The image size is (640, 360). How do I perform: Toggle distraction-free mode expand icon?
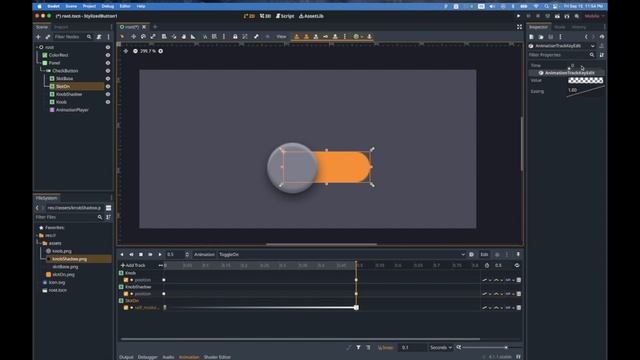tap(519, 27)
